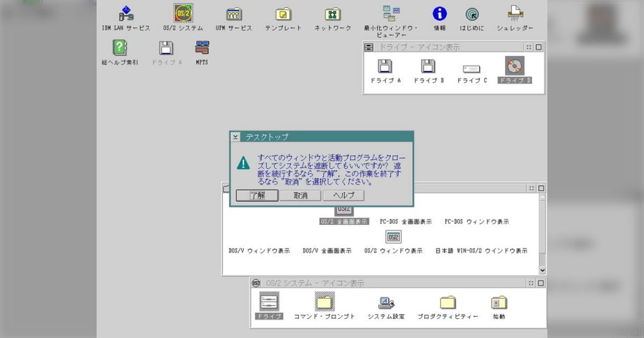Image resolution: width=644 pixels, height=338 pixels.
Task: Open the コマンド・プロンプト folder icon
Action: pos(324,302)
